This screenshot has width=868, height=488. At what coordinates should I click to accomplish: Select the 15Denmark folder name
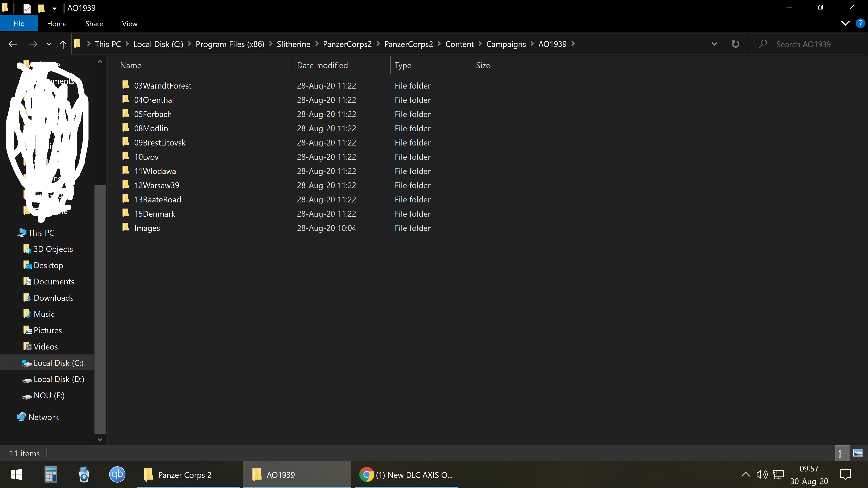coord(155,213)
